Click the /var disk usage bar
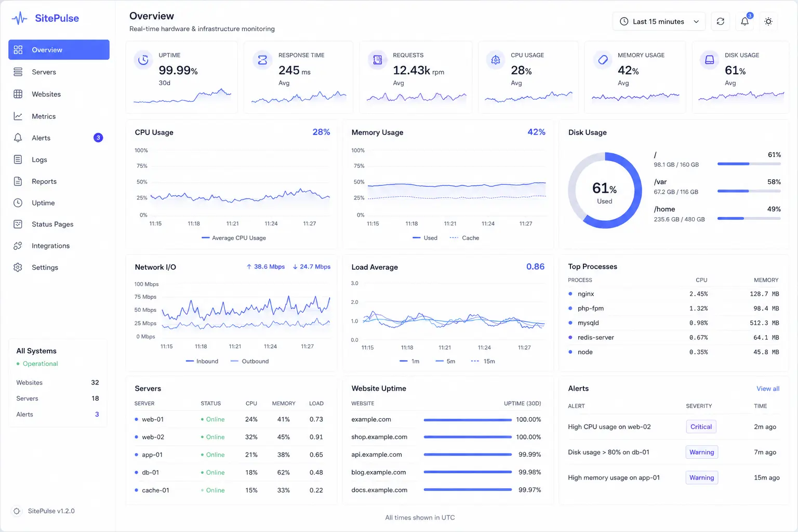 coord(749,191)
